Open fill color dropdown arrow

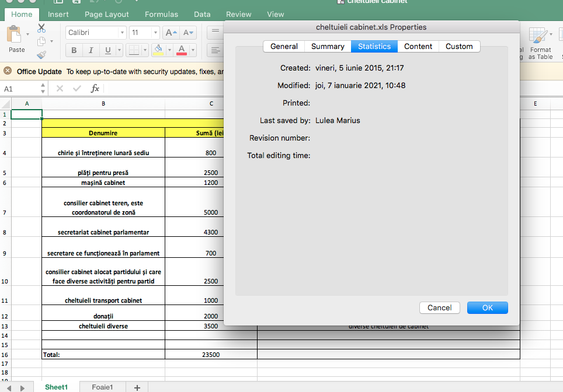pyautogui.click(x=169, y=50)
